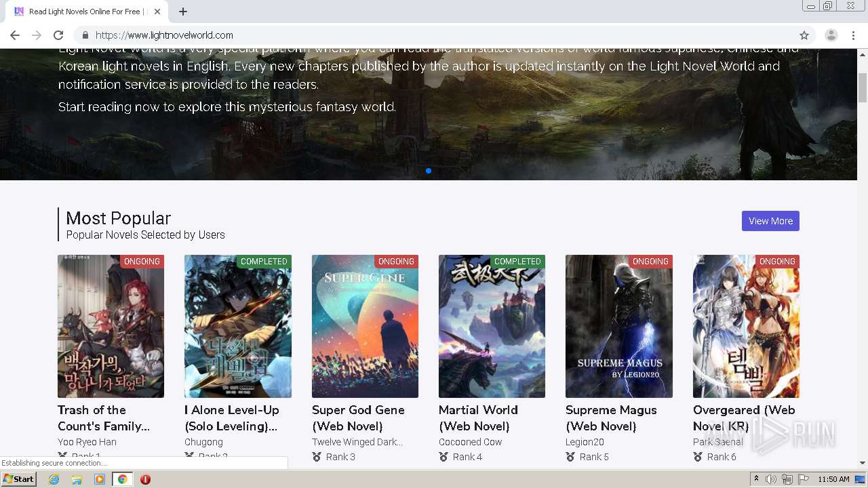Viewport: 868px width, 488px height.
Task: Click ONGOING badge on Trash of the Count's Family
Action: 142,262
